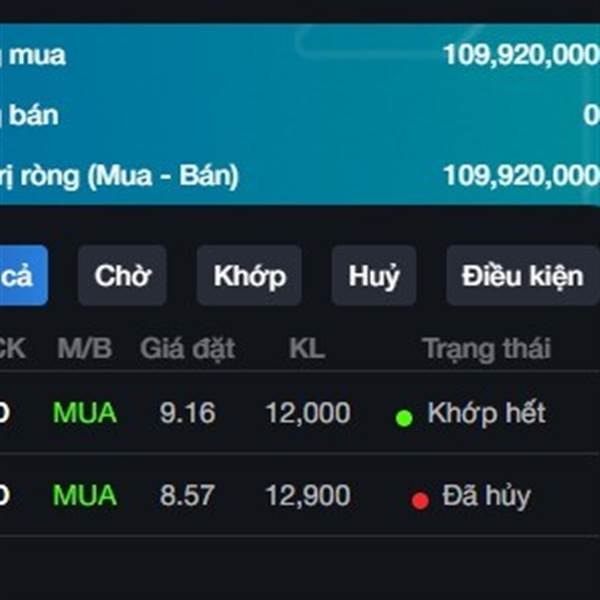Image resolution: width=600 pixels, height=600 pixels.
Task: Click the red dot beside Đã hủy
Action: pos(420,500)
